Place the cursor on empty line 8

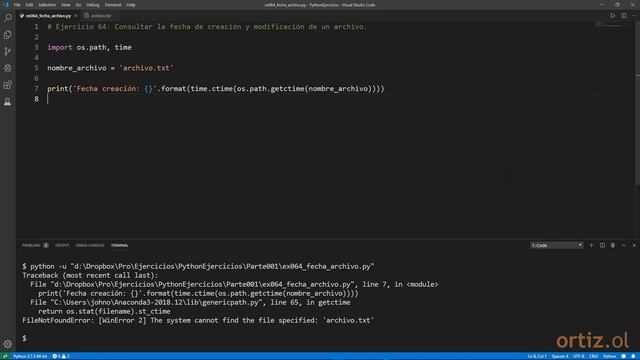[322, 99]
